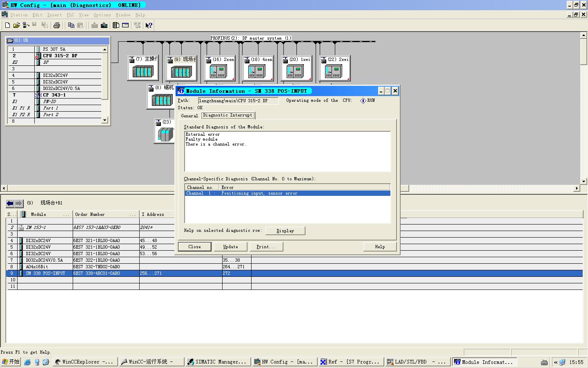Switch to LAD/STL/FBD taskbar item

pyautogui.click(x=418, y=362)
